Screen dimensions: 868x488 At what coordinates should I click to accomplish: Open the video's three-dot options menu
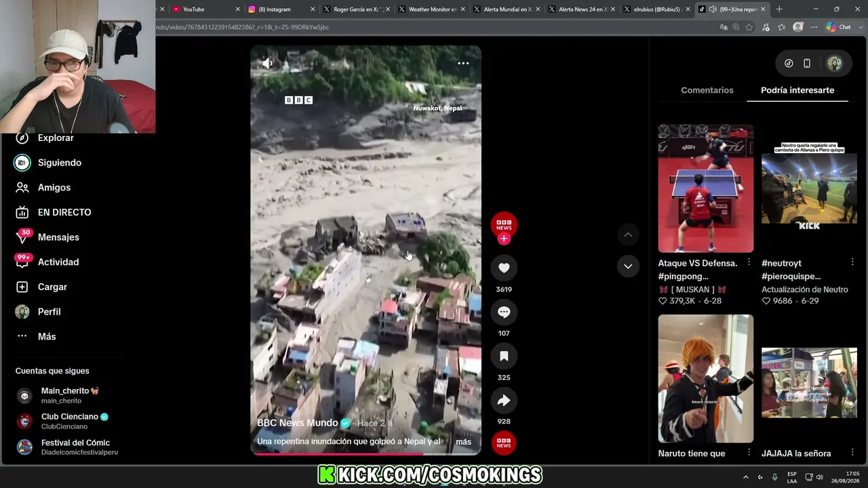point(463,63)
